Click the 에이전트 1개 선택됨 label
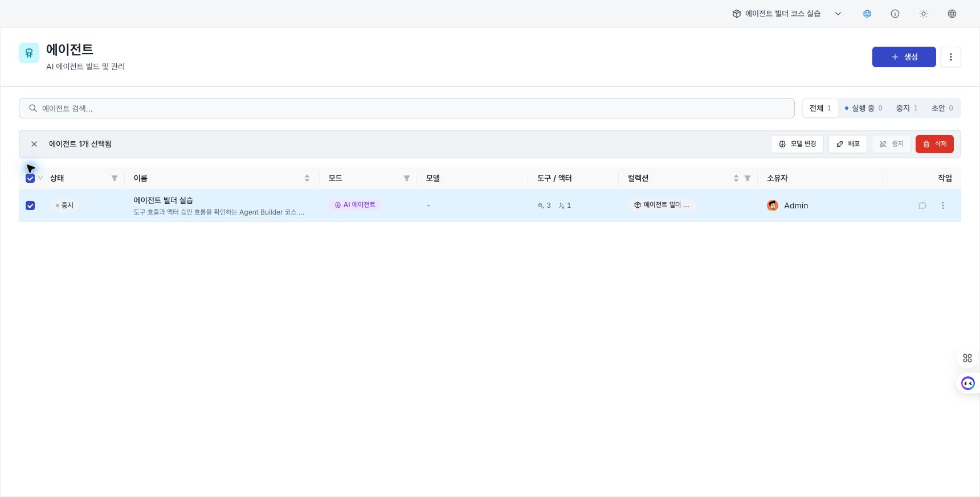 (80, 144)
